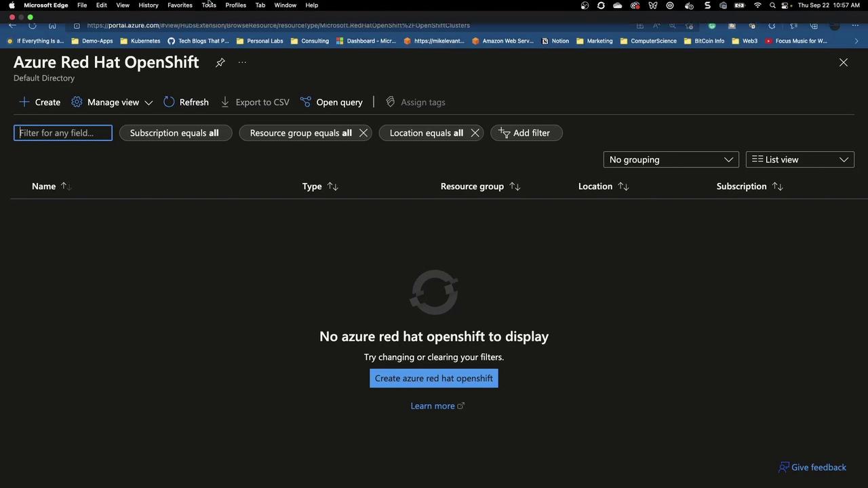Open the 'If Everything Is a...' bookmark
The height and width of the screenshot is (488, 868).
tap(36, 41)
